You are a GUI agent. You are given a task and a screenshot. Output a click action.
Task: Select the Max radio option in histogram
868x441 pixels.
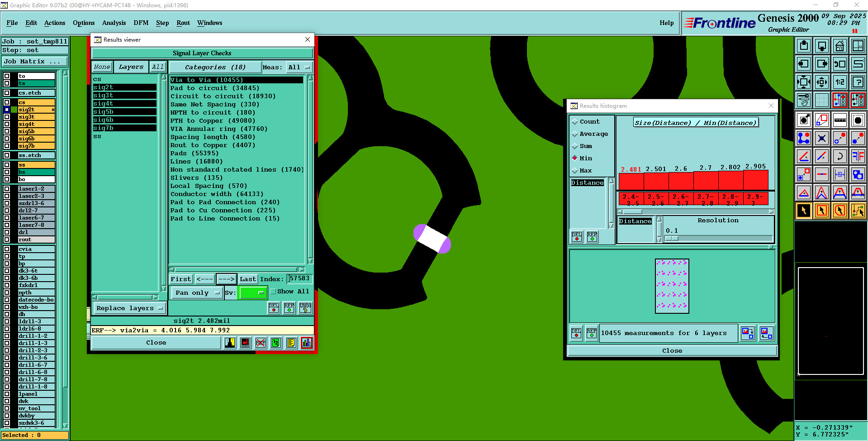pos(575,171)
